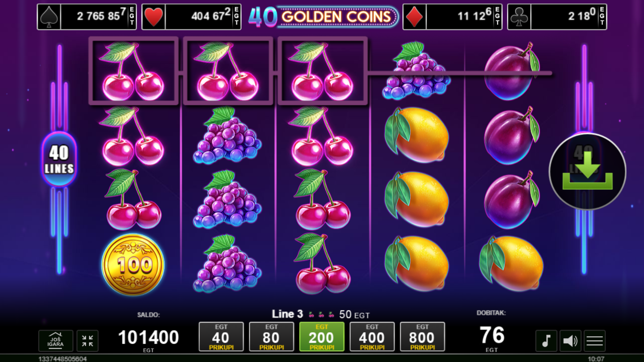Click the spade jackpot icon
This screenshot has height=362, width=644.
coord(49,17)
